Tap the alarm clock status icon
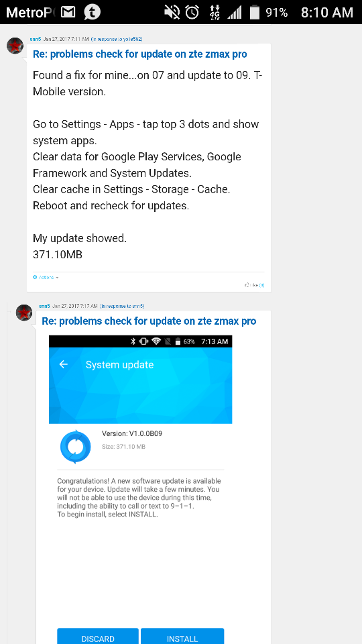362x644 pixels. point(192,13)
